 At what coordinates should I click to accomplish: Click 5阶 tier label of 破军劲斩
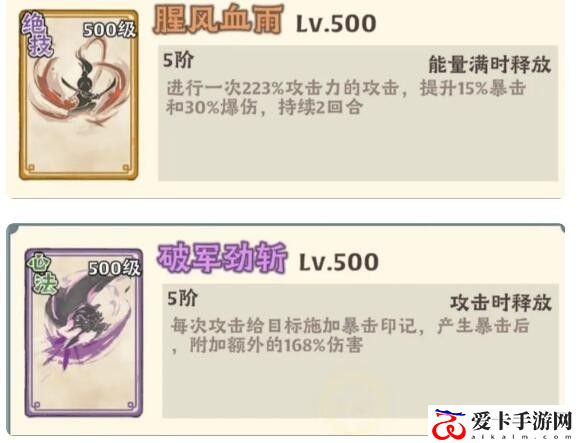tap(182, 299)
